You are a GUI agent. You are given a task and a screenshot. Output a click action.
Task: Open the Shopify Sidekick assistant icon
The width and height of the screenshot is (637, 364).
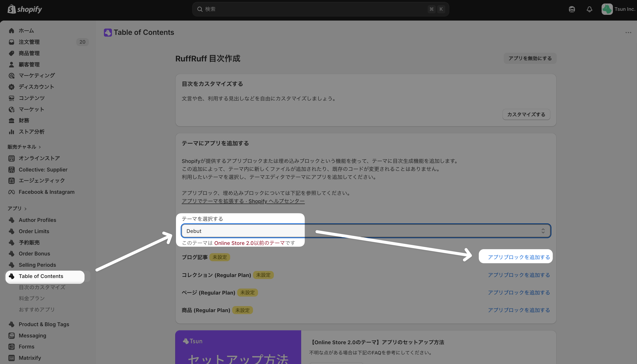(x=572, y=9)
